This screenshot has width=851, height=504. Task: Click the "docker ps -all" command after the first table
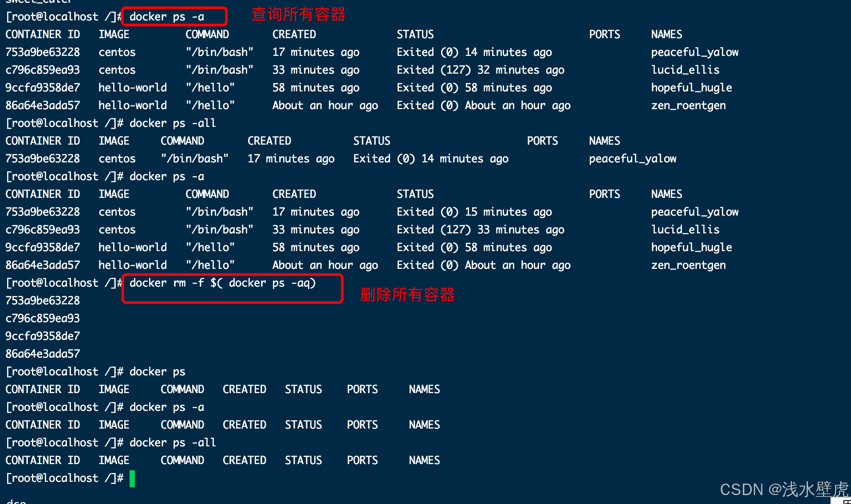[x=173, y=123]
